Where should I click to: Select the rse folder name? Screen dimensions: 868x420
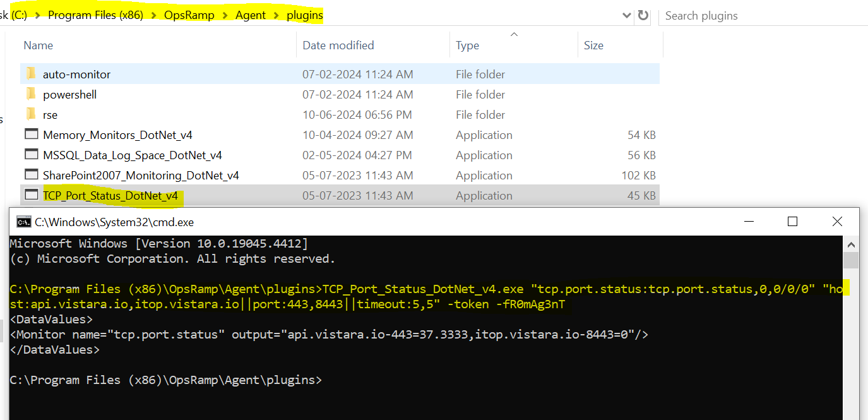coord(50,114)
